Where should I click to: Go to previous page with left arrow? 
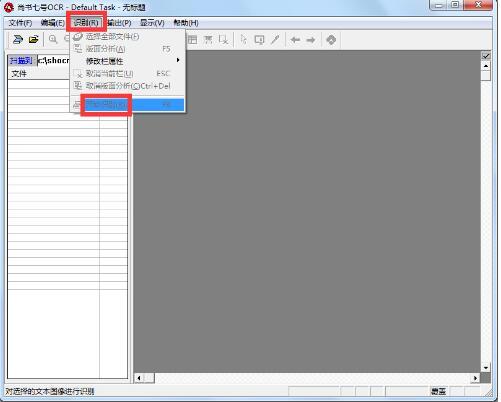pos(295,40)
